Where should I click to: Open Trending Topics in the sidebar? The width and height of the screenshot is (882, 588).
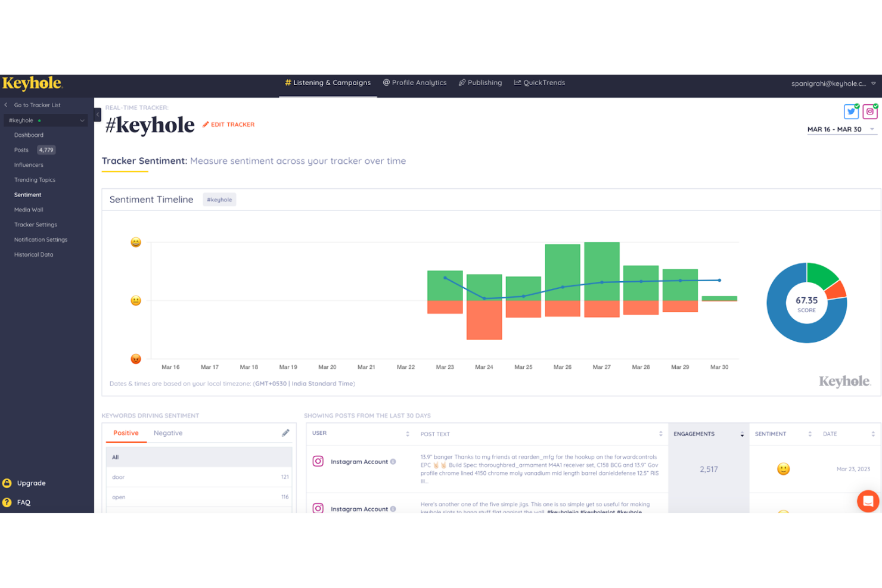35,180
